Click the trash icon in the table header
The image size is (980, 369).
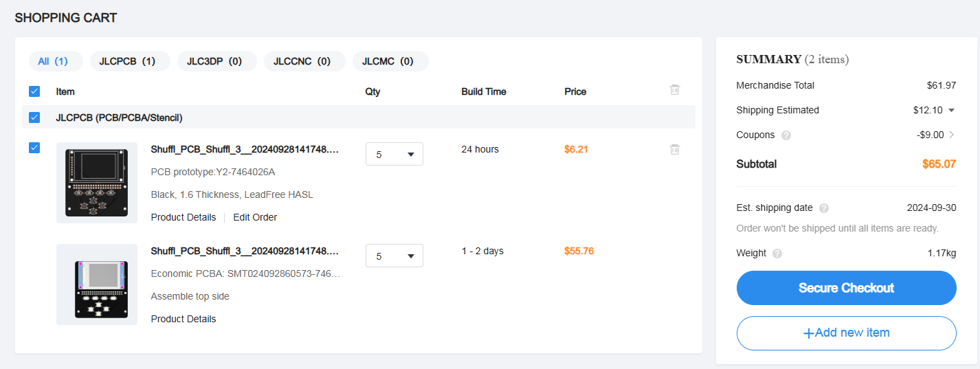pyautogui.click(x=675, y=90)
